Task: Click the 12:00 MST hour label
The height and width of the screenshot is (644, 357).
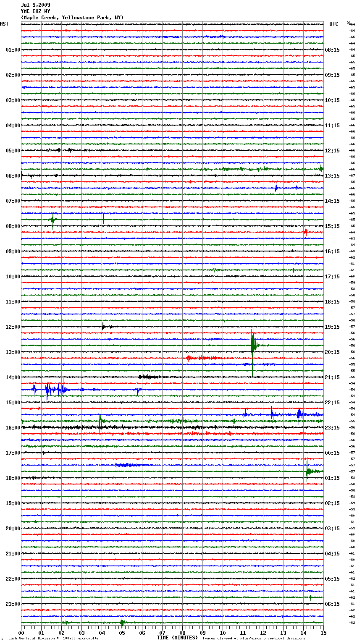Action: pyautogui.click(x=13, y=327)
